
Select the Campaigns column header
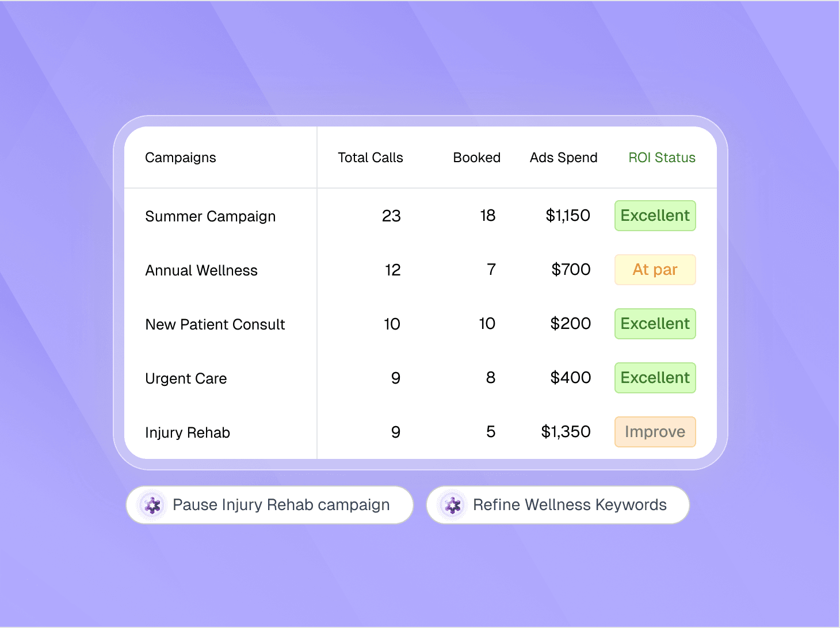click(181, 158)
